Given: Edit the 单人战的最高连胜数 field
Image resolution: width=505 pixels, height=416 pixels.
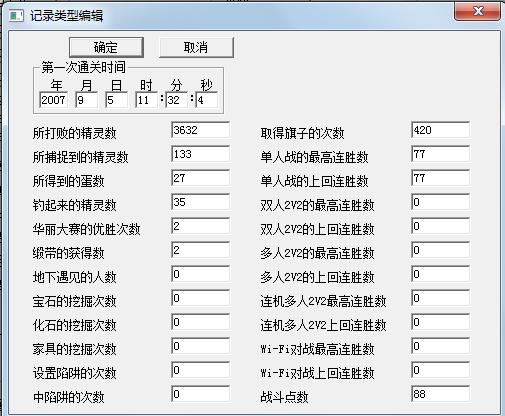Looking at the screenshot, I should pyautogui.click(x=441, y=154).
